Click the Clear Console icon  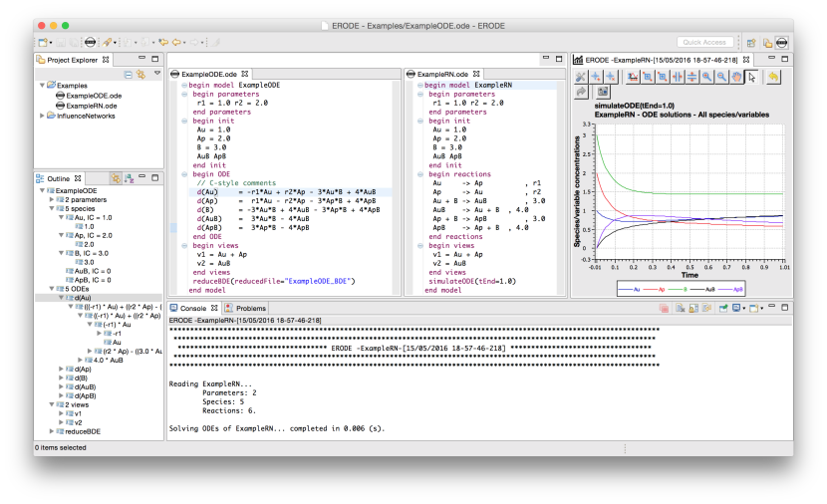click(x=681, y=308)
